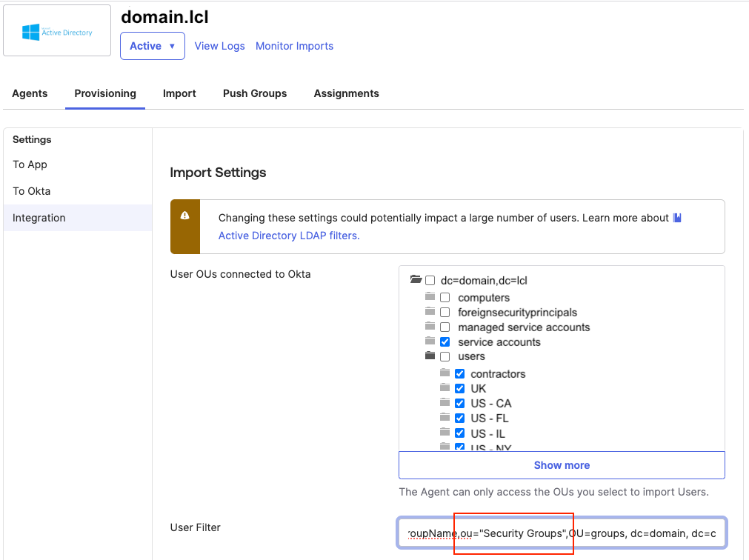Select Integration in Settings sidebar
Image resolution: width=749 pixels, height=560 pixels.
click(77, 218)
